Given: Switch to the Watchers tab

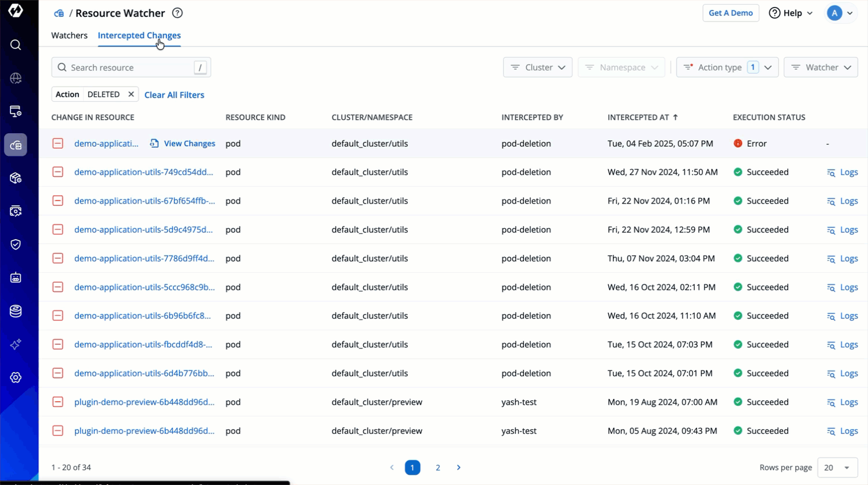Looking at the screenshot, I should pyautogui.click(x=69, y=35).
